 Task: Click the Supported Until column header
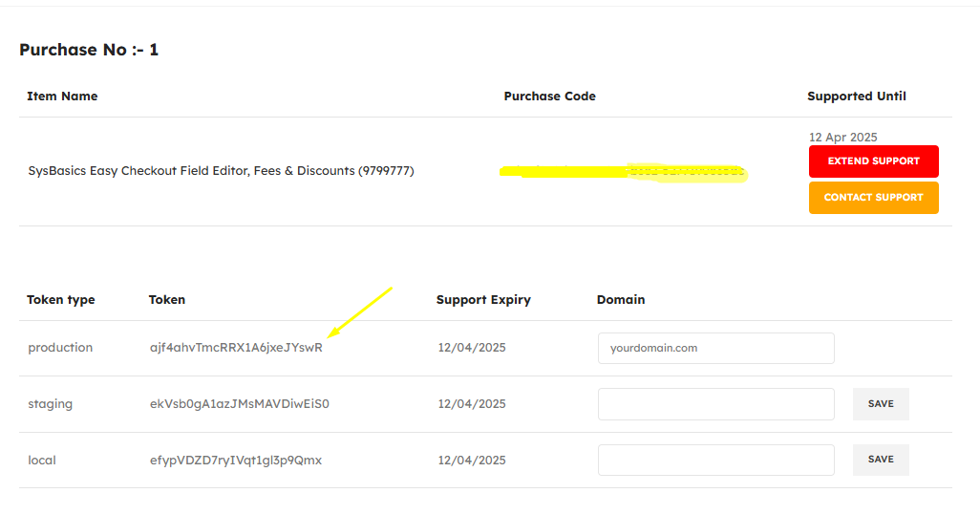click(856, 97)
